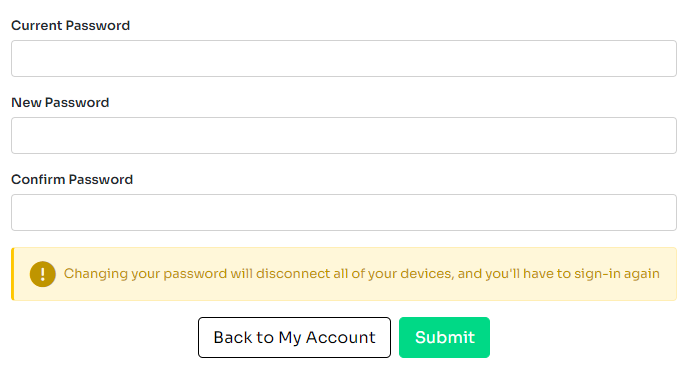Click empty banner area right of warning text

click(x=668, y=274)
